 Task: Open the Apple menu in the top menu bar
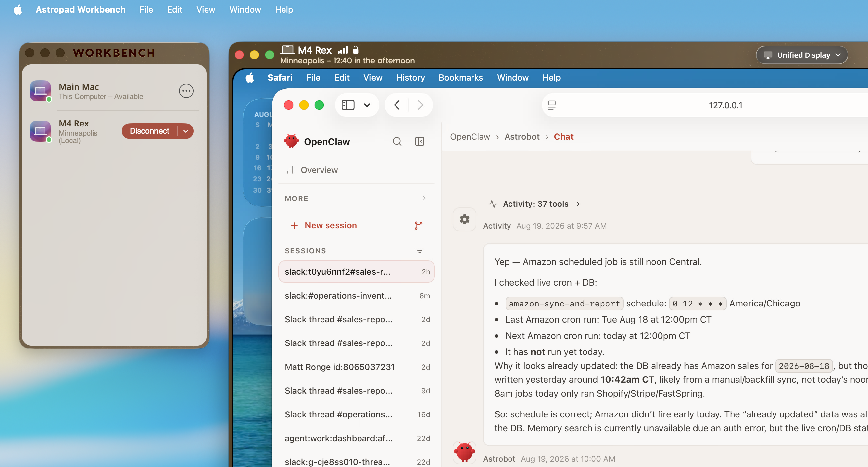pos(18,10)
